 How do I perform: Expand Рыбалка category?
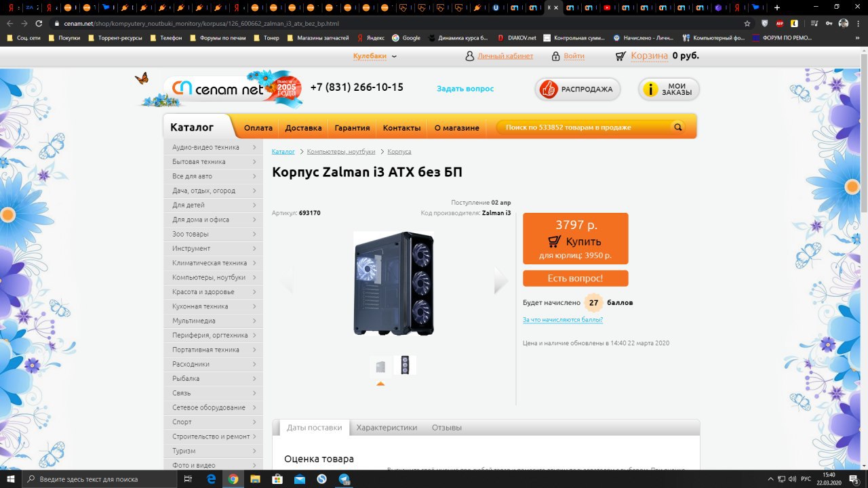click(x=213, y=378)
